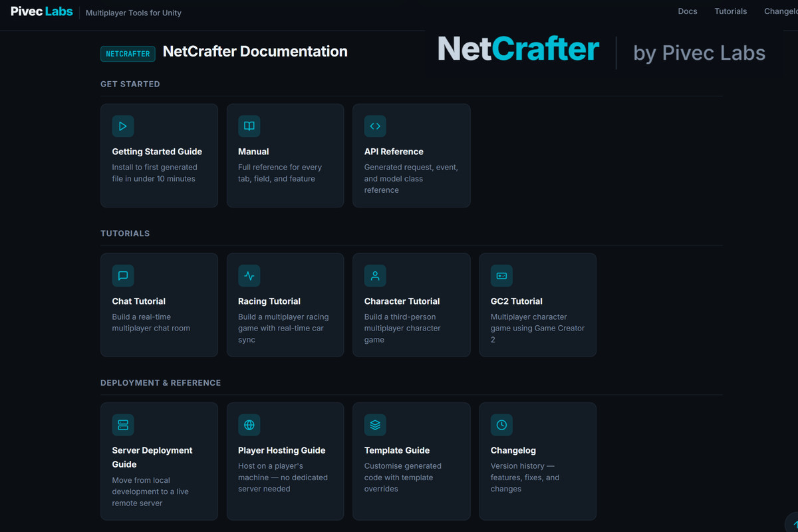The width and height of the screenshot is (798, 532).
Task: Open the Manual card title
Action: 253,152
